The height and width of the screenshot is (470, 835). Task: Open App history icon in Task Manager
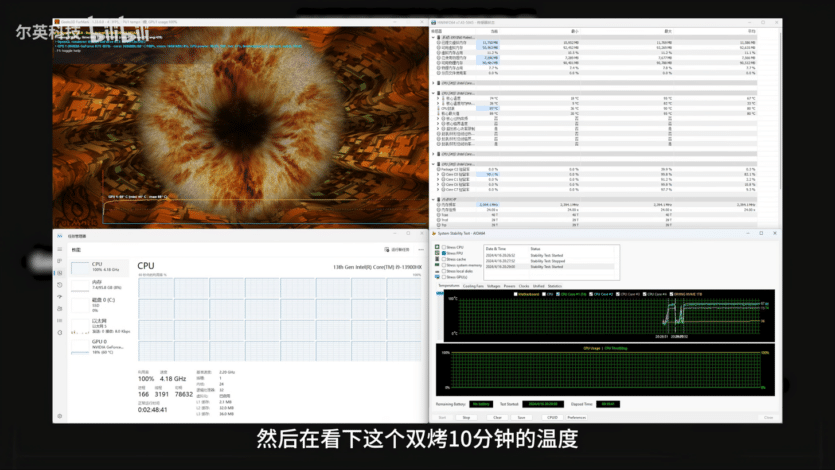60,285
